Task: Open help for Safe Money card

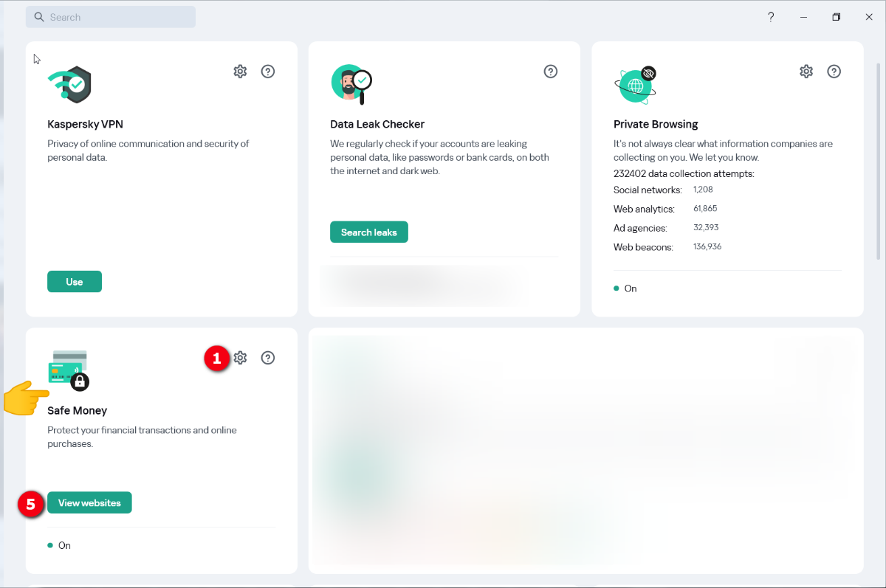Action: [268, 358]
